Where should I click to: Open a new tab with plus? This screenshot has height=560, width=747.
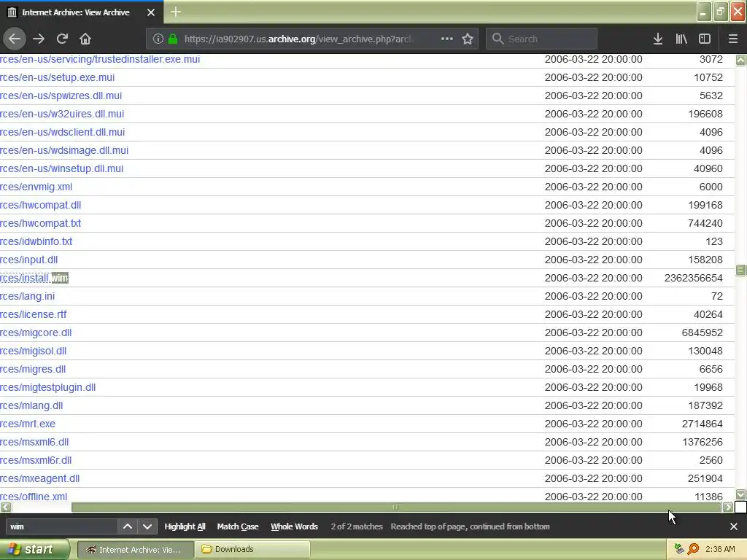[176, 12]
